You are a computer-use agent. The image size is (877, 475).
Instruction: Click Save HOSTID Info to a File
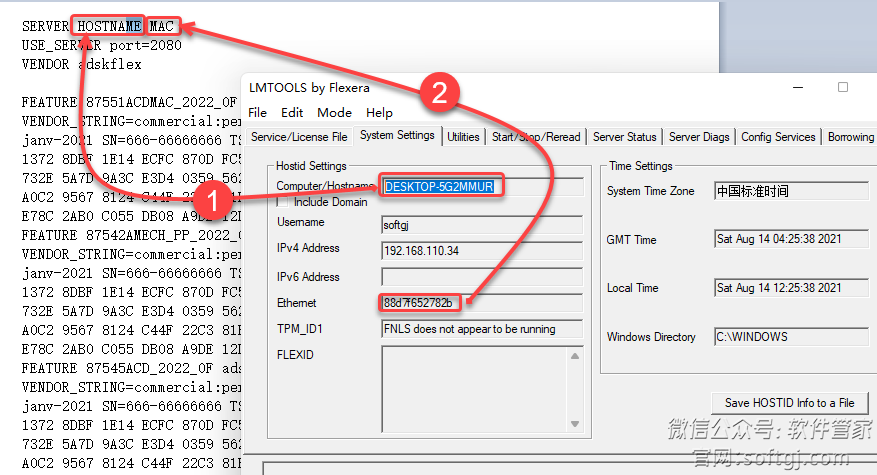tap(789, 402)
